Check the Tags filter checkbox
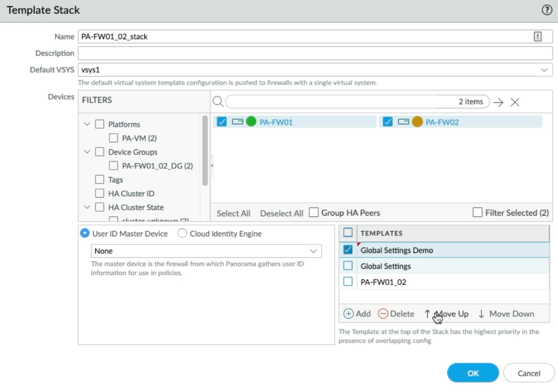 pyautogui.click(x=99, y=180)
